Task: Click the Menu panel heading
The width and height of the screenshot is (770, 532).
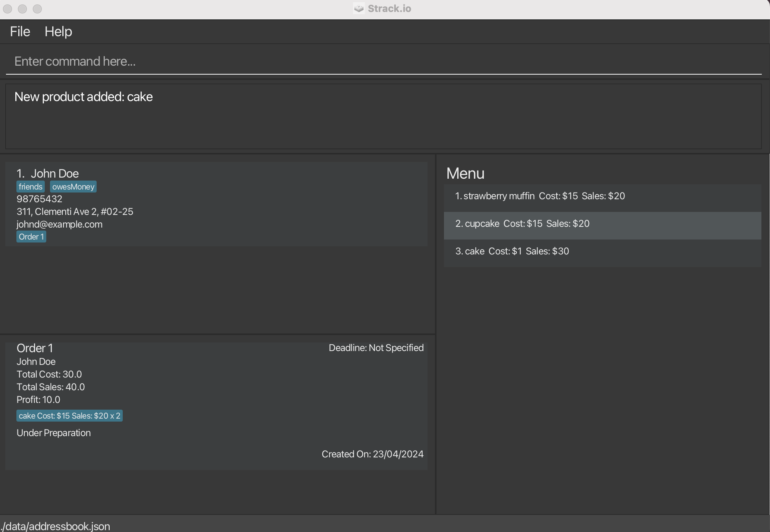Action: [465, 173]
